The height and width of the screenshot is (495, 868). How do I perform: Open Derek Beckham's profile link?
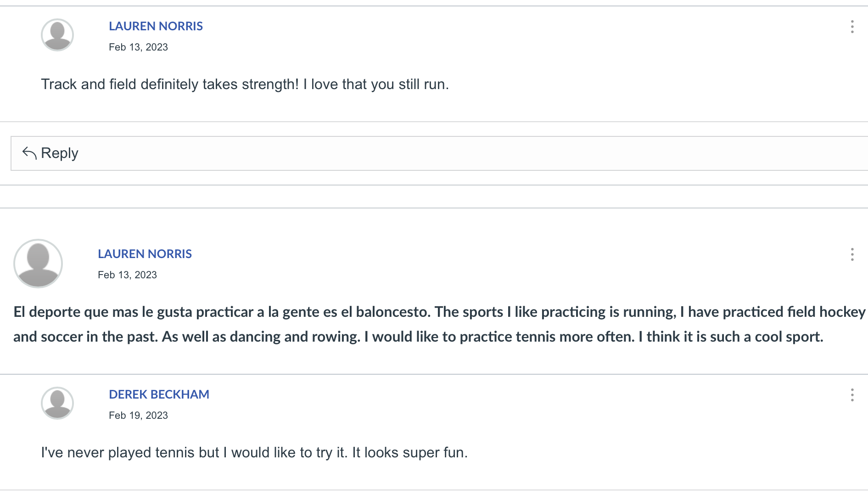[x=159, y=394]
